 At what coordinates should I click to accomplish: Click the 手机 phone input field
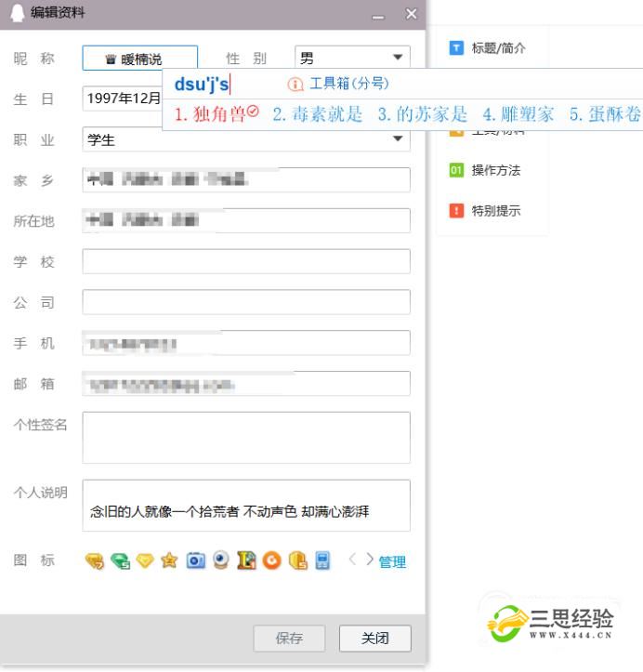[246, 342]
